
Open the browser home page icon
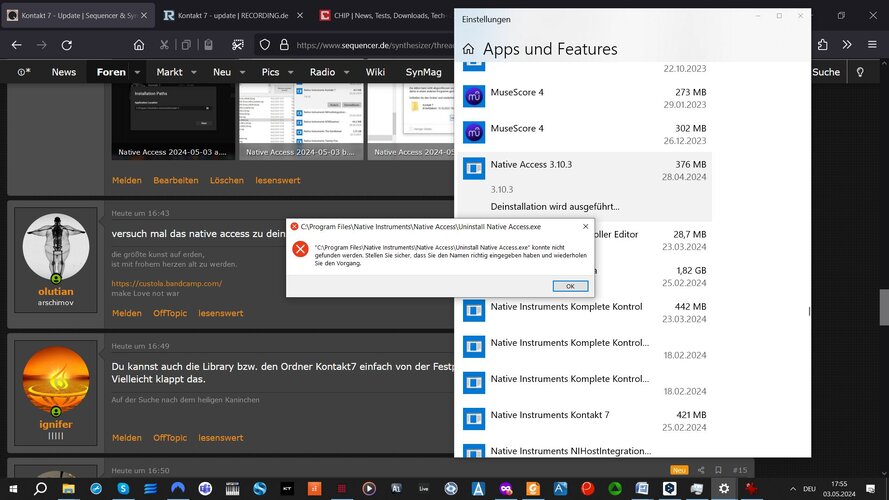[139, 45]
